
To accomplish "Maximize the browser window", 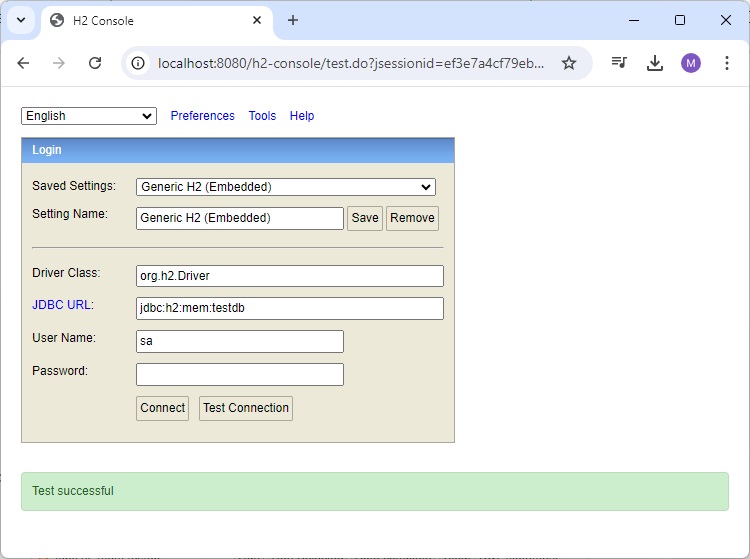I will [x=680, y=20].
